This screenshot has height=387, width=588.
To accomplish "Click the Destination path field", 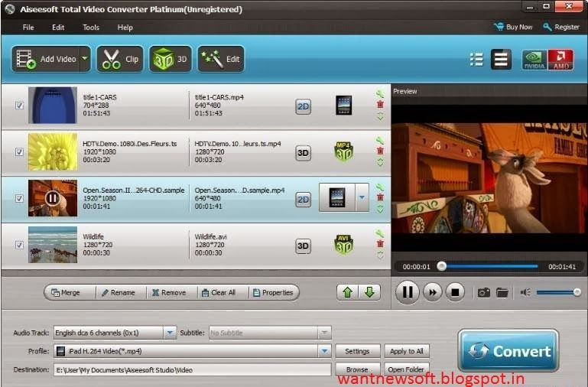I will pyautogui.click(x=193, y=369).
